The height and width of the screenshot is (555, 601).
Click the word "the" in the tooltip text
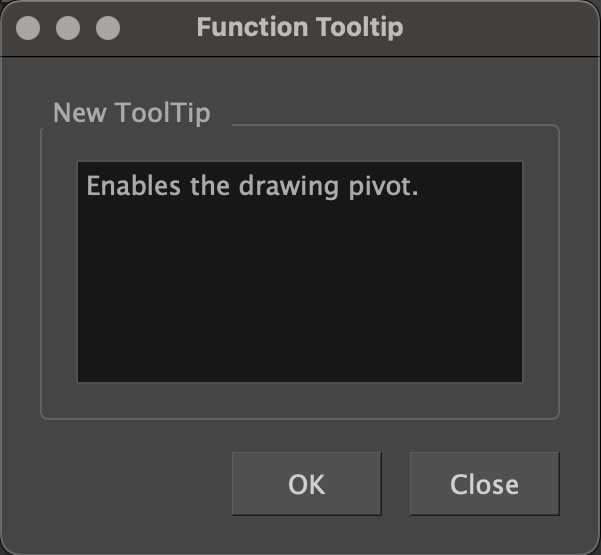(210, 187)
